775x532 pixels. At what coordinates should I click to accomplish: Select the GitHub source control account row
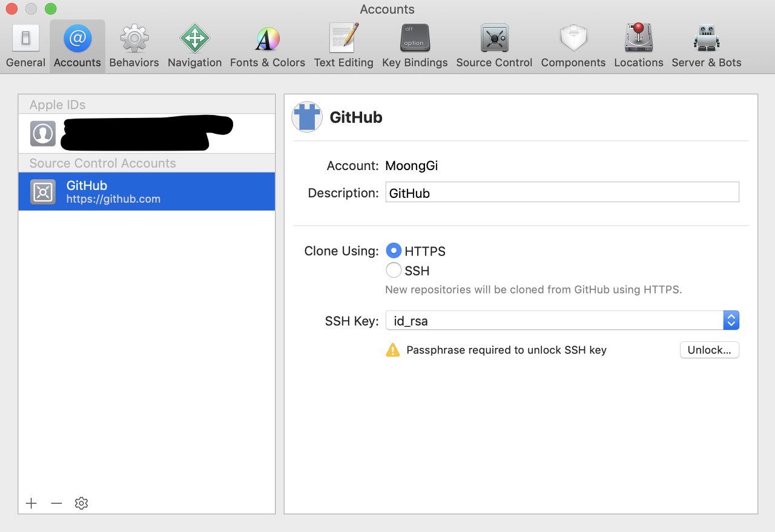pos(147,192)
